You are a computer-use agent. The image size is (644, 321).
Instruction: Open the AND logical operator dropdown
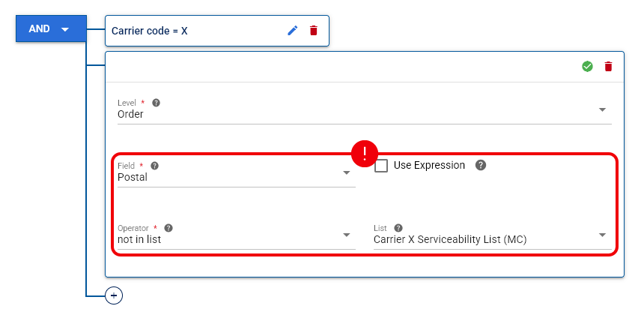51,28
